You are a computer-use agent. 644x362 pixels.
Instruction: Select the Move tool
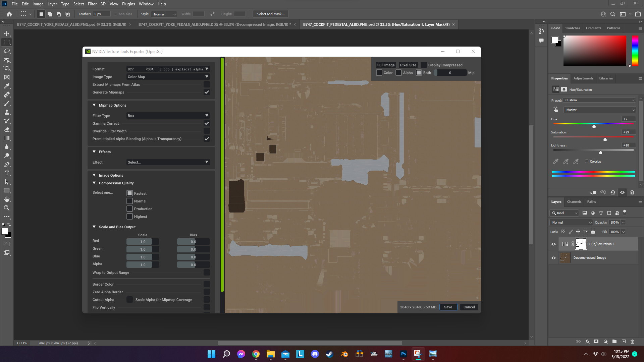[7, 34]
